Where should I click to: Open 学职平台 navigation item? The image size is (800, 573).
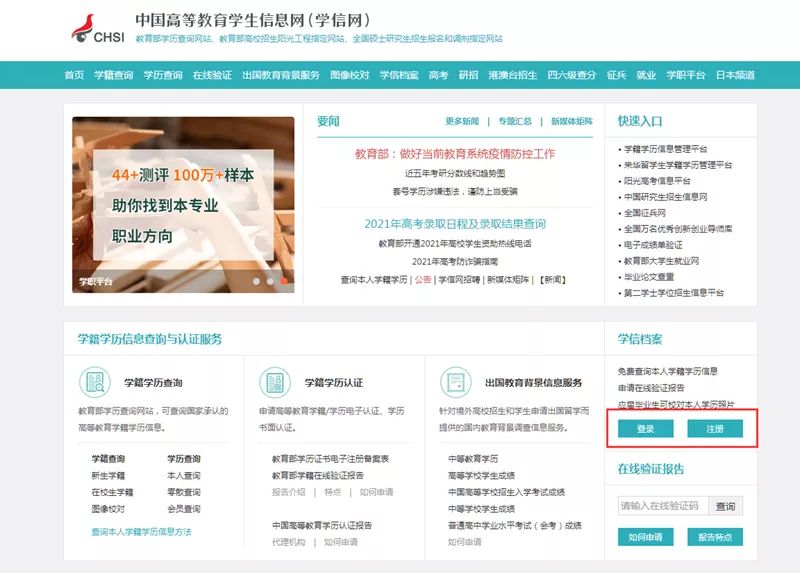click(x=686, y=75)
